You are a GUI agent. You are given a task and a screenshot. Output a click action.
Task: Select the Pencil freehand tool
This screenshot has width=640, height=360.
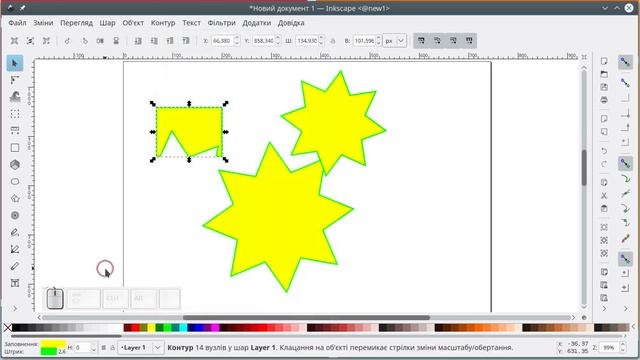(x=15, y=232)
